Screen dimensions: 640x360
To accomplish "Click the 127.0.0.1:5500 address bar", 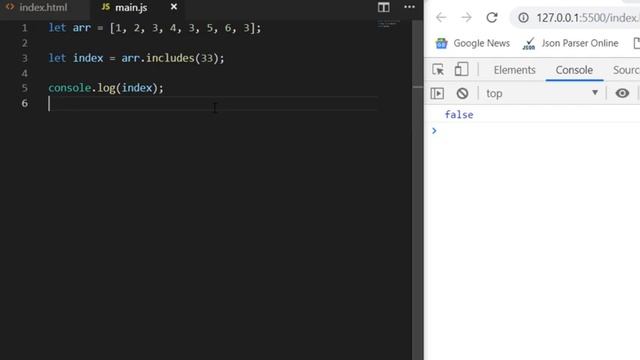I will [587, 18].
